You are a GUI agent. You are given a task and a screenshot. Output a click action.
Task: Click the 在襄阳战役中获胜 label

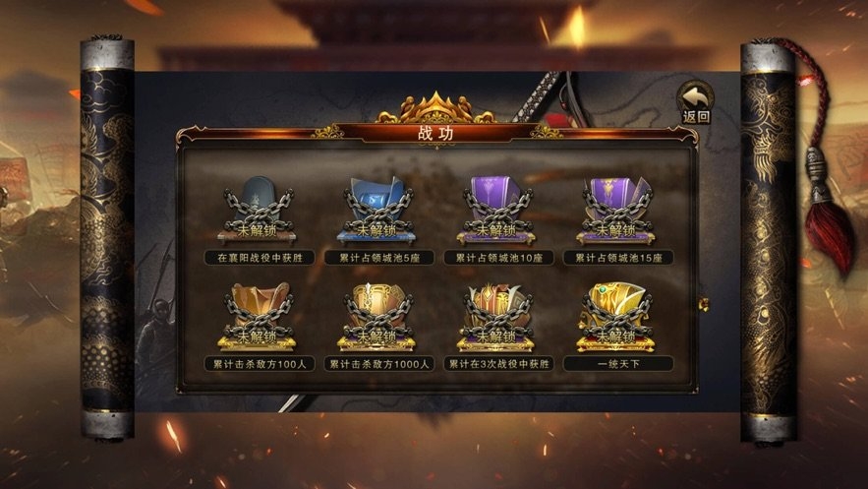click(260, 258)
